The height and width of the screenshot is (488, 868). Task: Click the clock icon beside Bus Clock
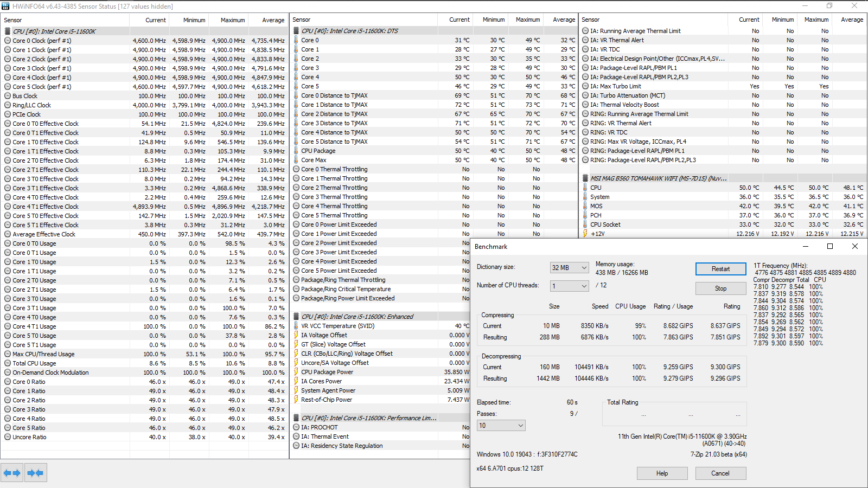pos(8,96)
